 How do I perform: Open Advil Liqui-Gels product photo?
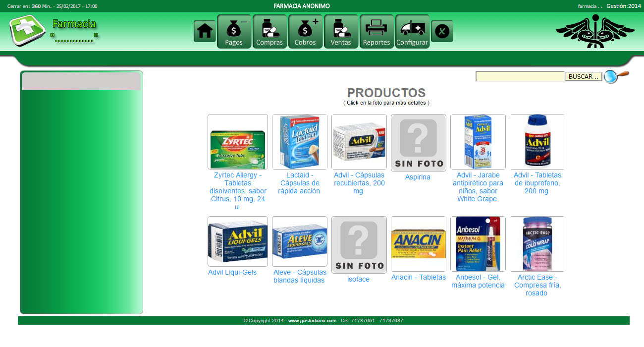point(238,241)
